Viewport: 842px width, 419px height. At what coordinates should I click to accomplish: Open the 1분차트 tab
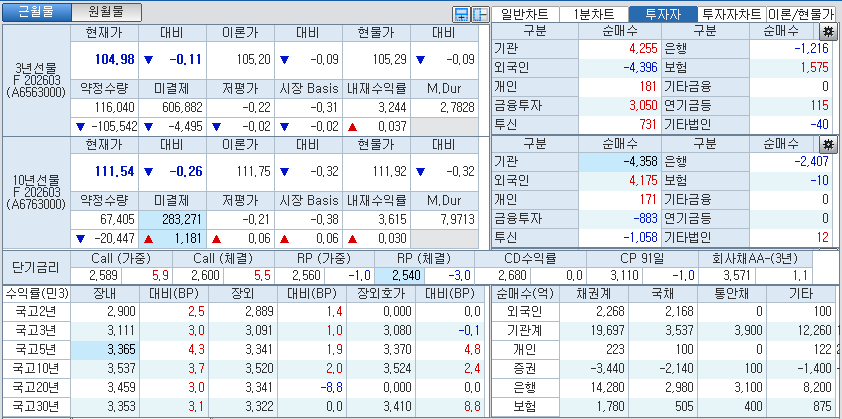click(594, 15)
